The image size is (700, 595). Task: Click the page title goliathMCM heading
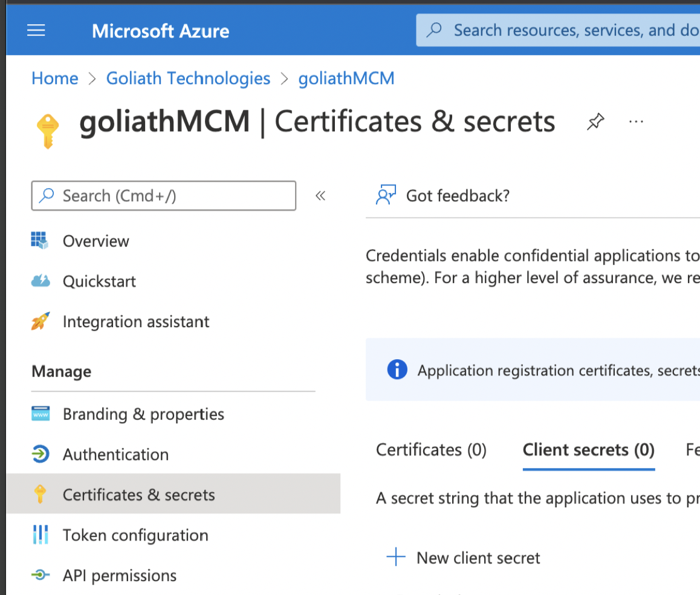pyautogui.click(x=164, y=122)
